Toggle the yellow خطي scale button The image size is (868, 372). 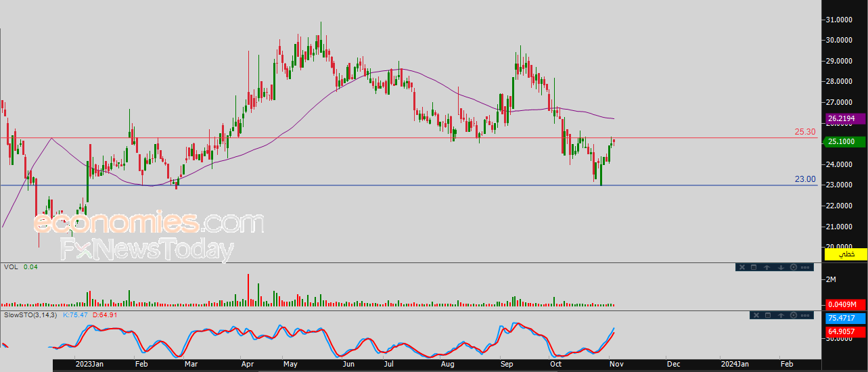[x=845, y=254]
